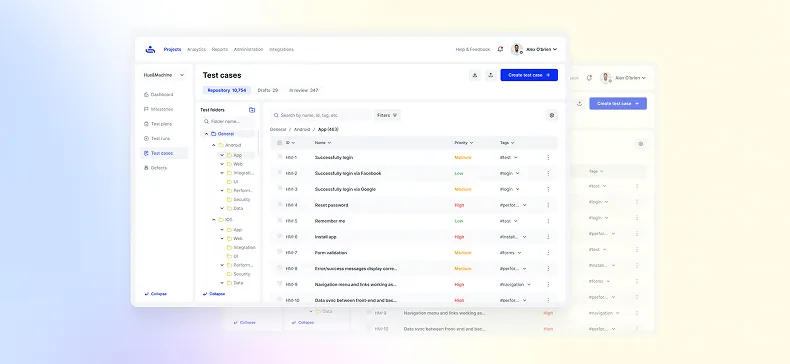Viewport: 790px width, 364px height.
Task: Open notifications bell in front window
Action: [500, 49]
